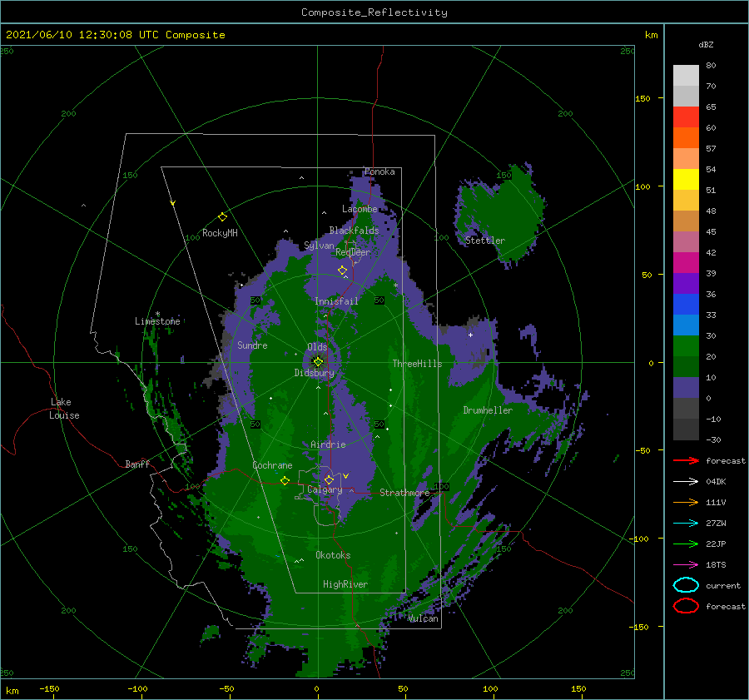Screen dimensions: 749x700
Task: Click the Stettler label
Action: [x=485, y=241]
